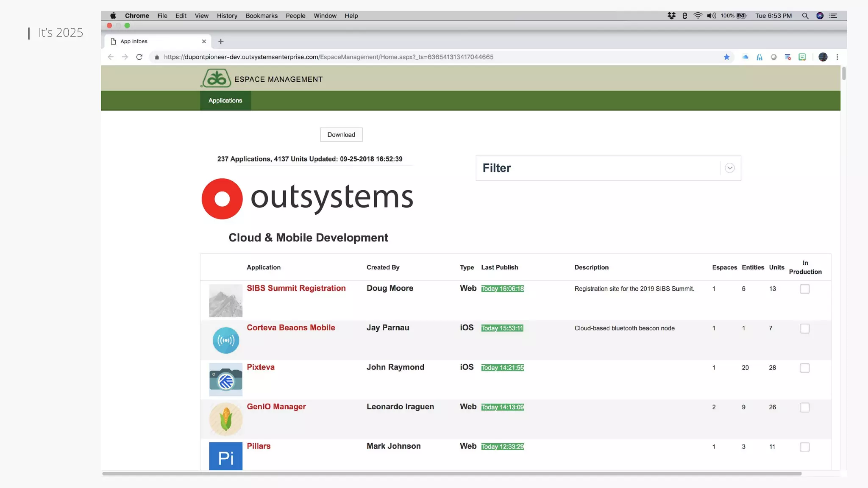Open Spotlight search in menu bar
Image resolution: width=868 pixels, height=488 pixels.
[805, 16]
